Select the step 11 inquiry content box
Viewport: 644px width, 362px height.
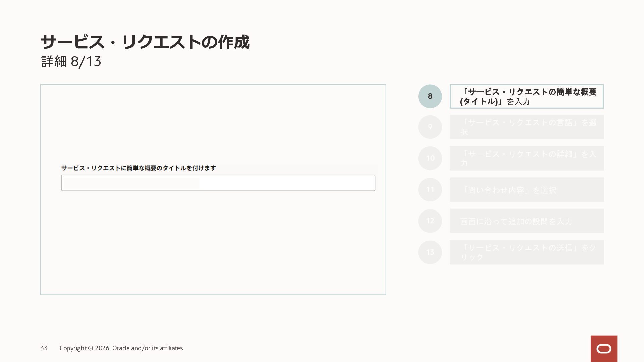tap(527, 190)
